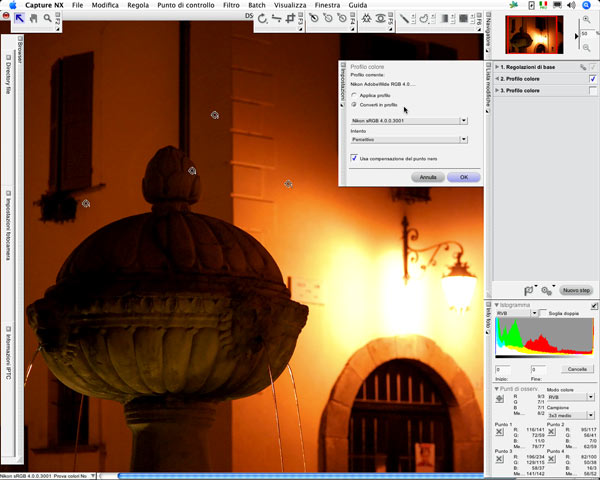Toggle Usa compensazione del punto nero
Screen dimensions: 600x480
click(x=354, y=158)
